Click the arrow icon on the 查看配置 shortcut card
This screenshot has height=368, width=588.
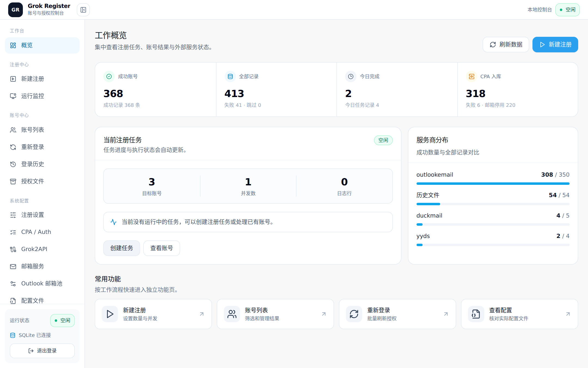[x=568, y=314]
